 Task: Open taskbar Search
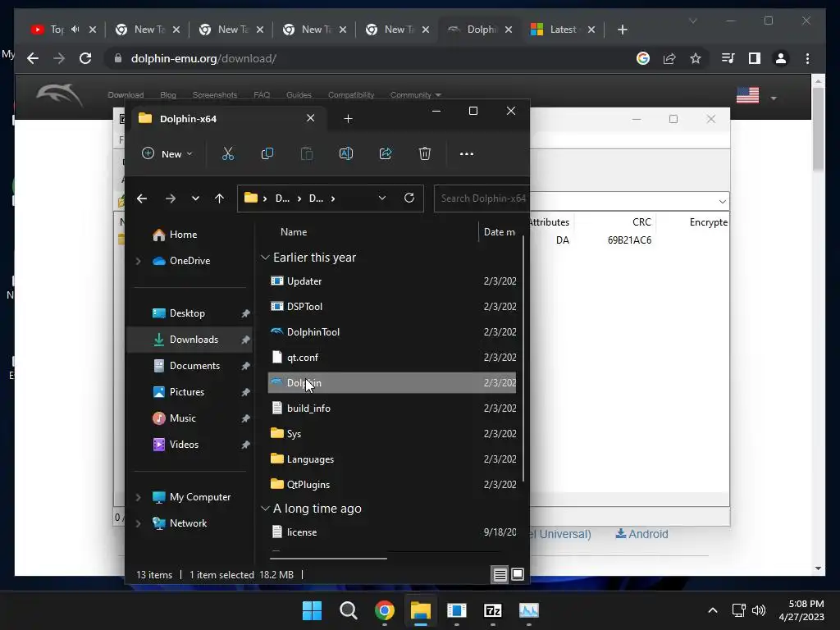click(x=348, y=610)
